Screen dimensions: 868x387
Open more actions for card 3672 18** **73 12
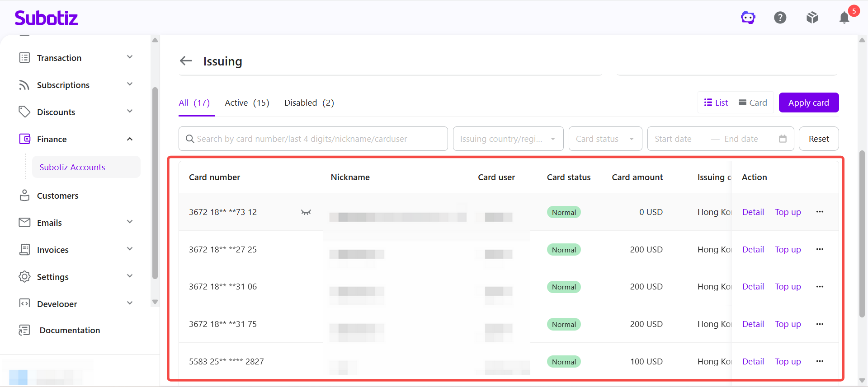(820, 212)
